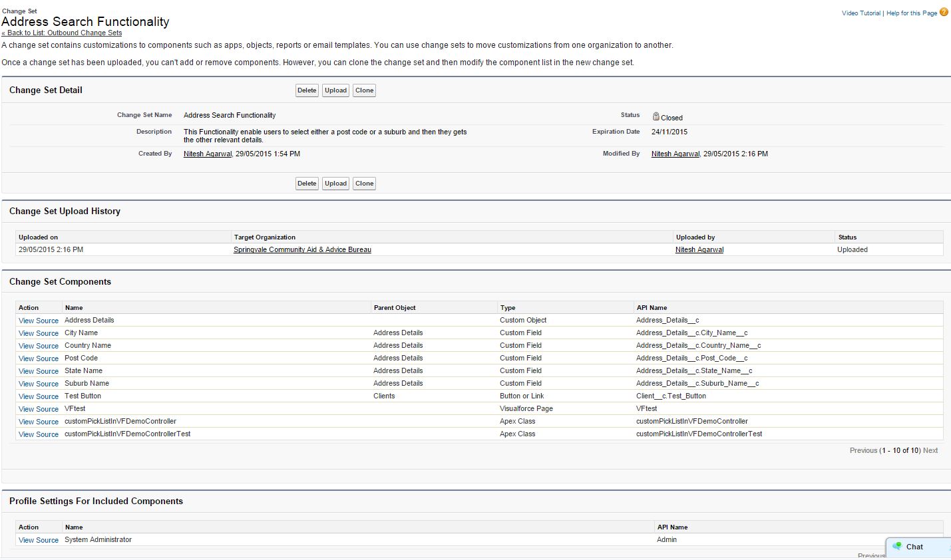Click the Suburb Name component name
Screen dimensions: 951x560
(x=87, y=383)
